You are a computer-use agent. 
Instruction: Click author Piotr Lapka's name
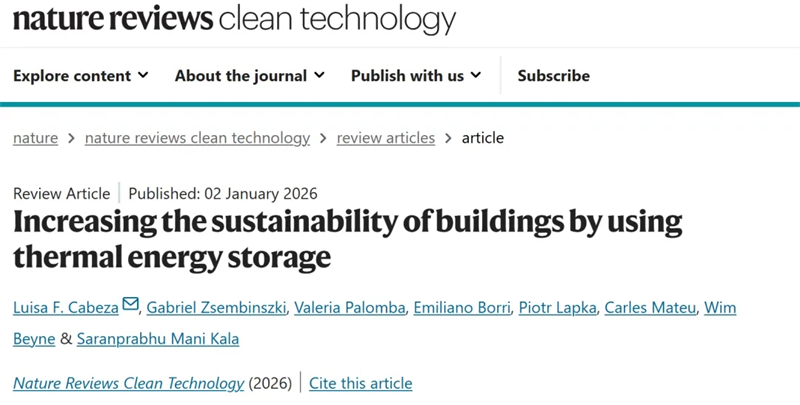point(555,307)
